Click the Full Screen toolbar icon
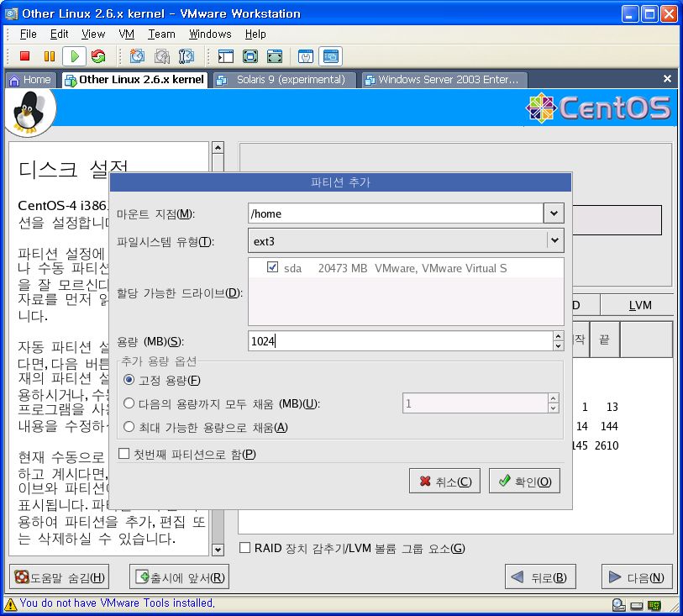Screen dimensions: 683x616 (x=250, y=56)
